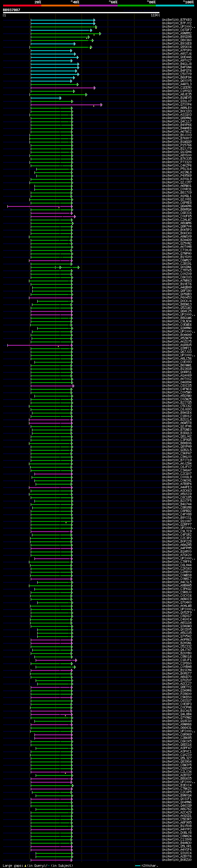Screen dimensions: 197x868
Task: Select label UniRef100_C1MYQ3
Action: [177, 91]
